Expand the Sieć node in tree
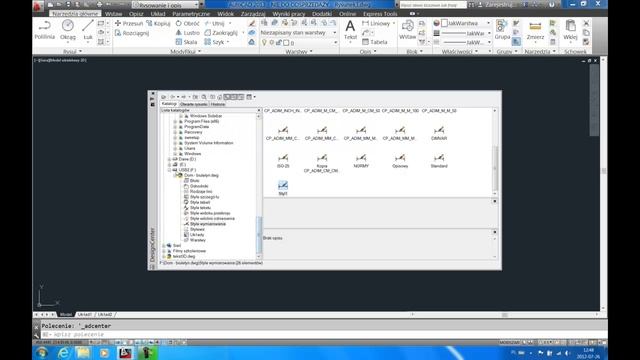 164,246
